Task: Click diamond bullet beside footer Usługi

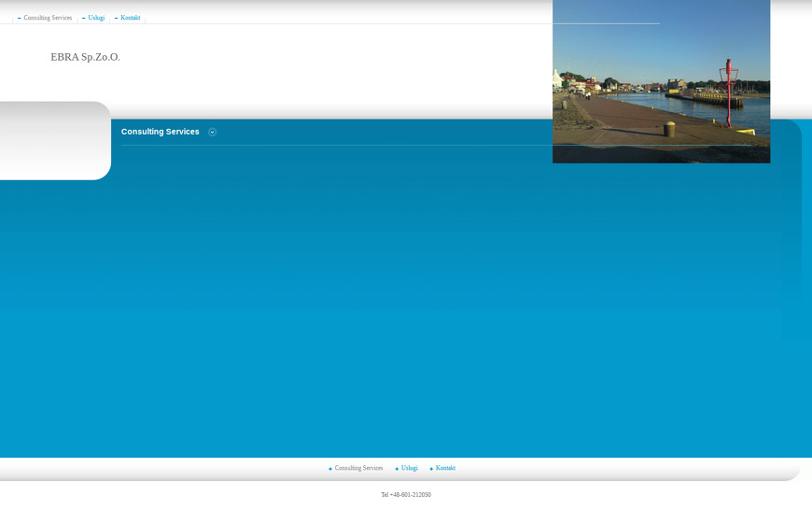Action: coord(397,469)
